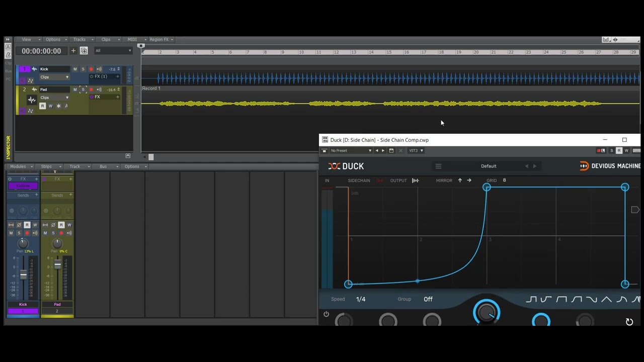Open the INSPECTOR side panel
The width and height of the screenshot is (644, 362).
pyautogui.click(x=8, y=147)
